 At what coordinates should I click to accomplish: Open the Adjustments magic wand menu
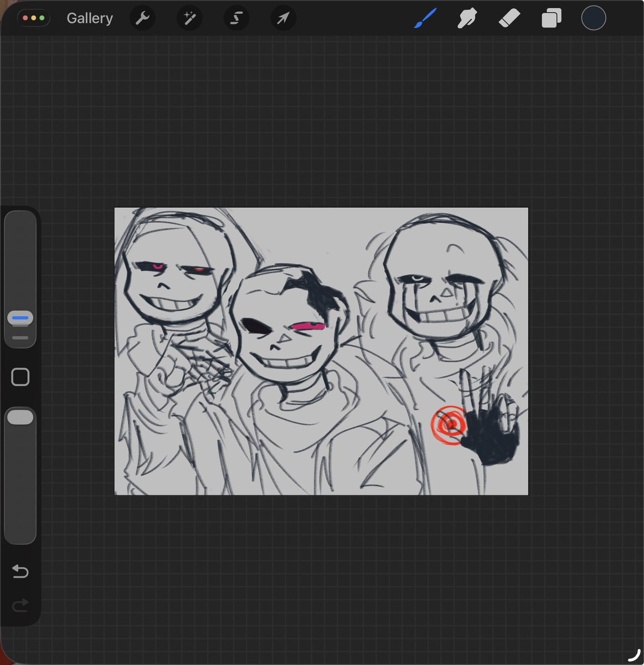189,19
